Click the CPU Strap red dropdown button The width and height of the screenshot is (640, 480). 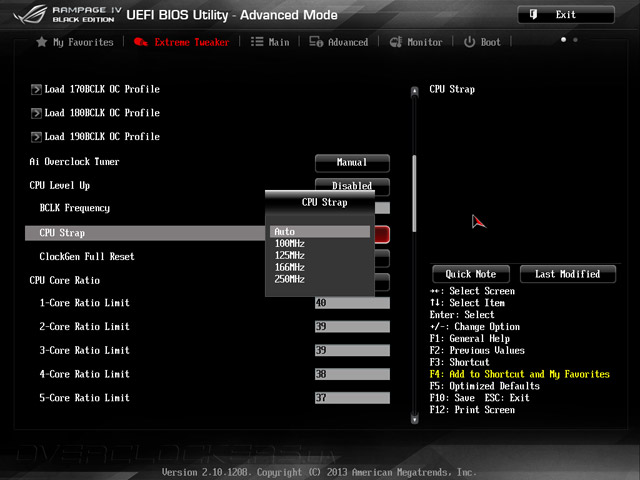[382, 234]
